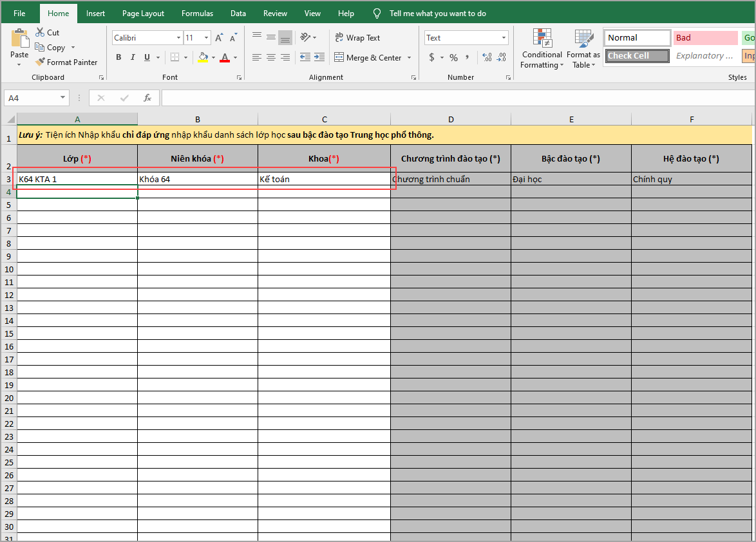Screen dimensions: 756x542
Task: Apply comma style
Action: coord(468,57)
